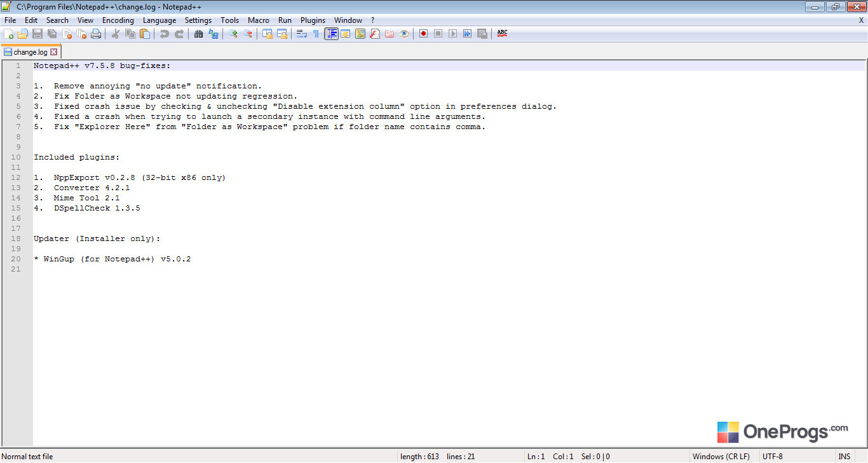Click the Close document toolbar icon
868x463 pixels.
pyautogui.click(x=67, y=34)
